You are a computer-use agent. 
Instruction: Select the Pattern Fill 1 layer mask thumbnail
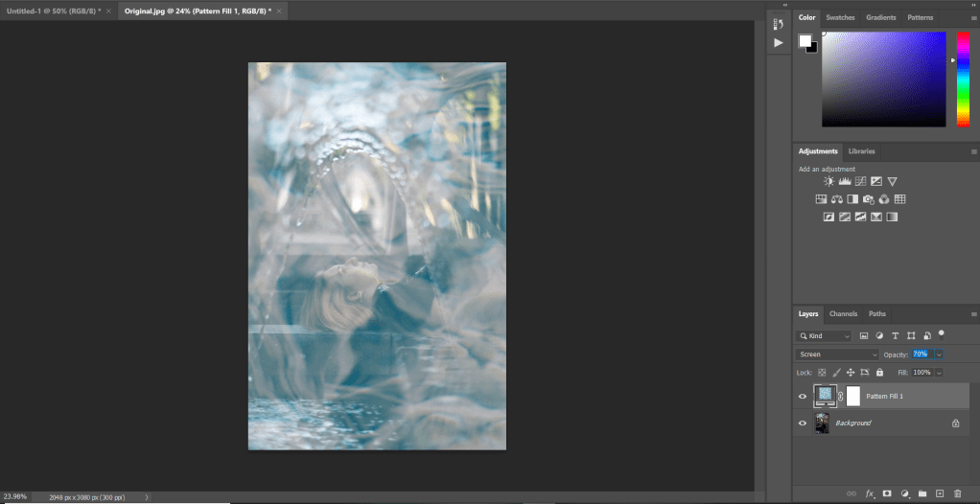[x=853, y=396]
